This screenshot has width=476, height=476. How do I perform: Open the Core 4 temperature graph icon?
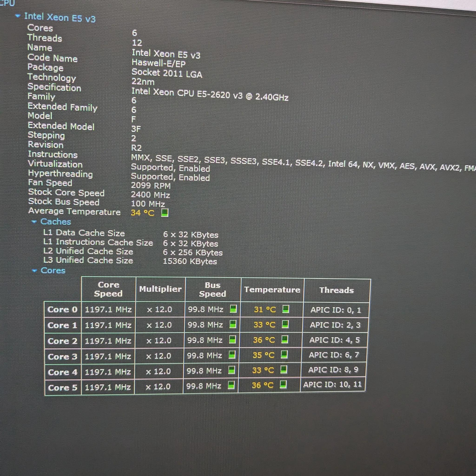tap(284, 370)
